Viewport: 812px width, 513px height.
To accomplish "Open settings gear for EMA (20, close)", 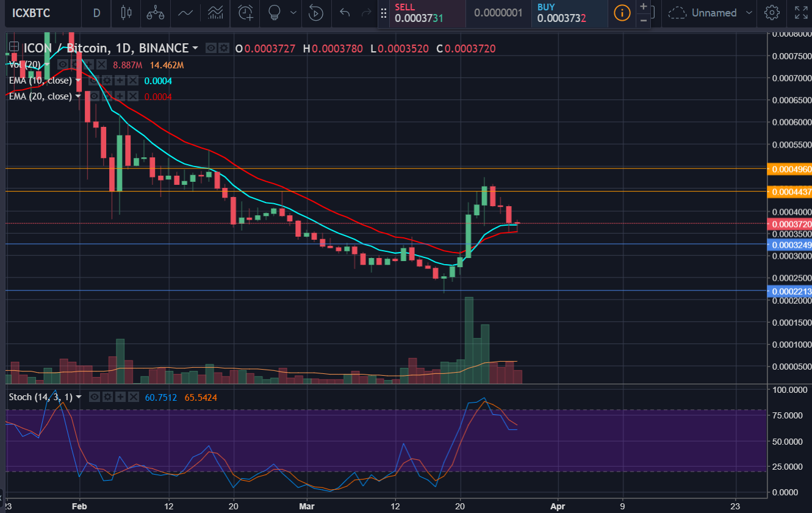I will click(107, 96).
